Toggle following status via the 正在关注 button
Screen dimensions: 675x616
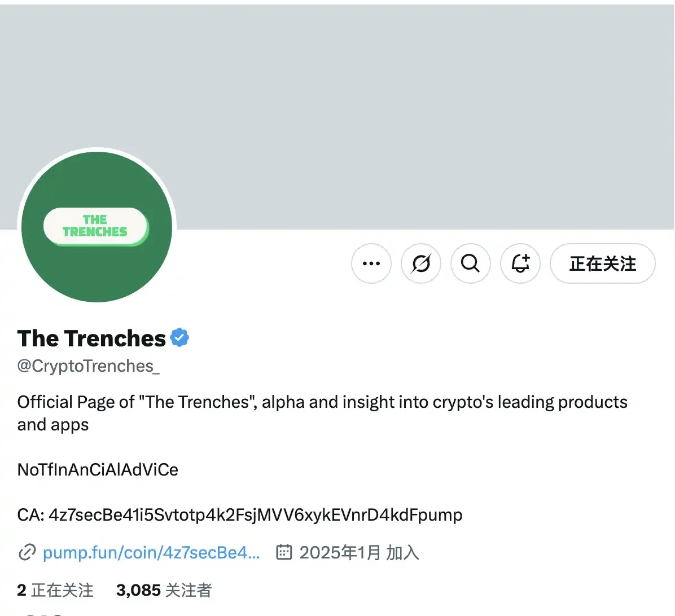(602, 263)
